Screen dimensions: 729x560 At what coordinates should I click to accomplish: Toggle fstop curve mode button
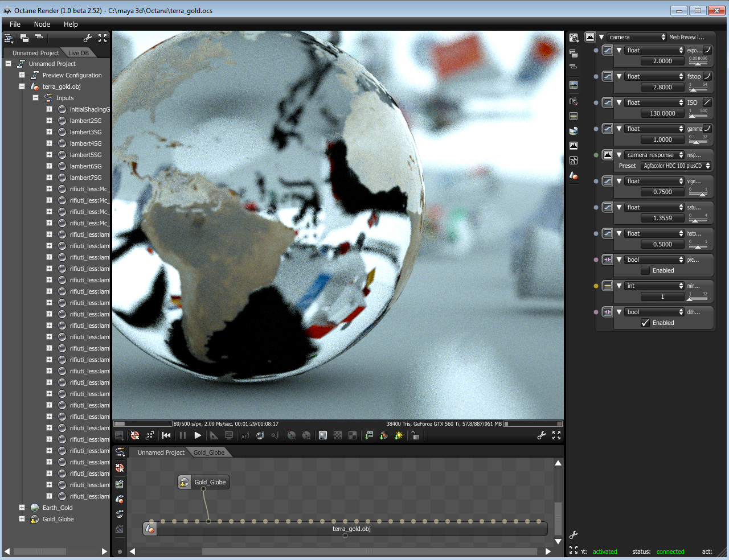tap(707, 76)
